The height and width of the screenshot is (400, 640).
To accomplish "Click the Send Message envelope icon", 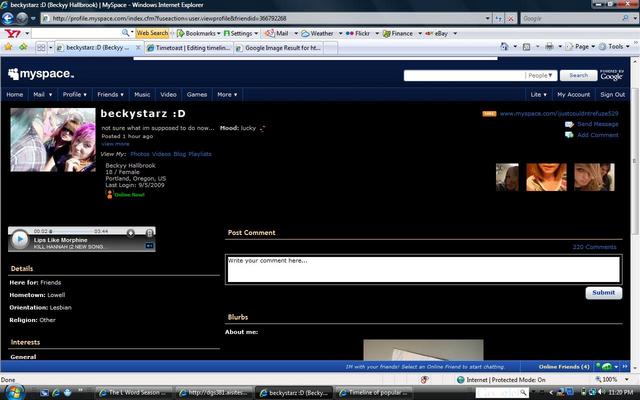I will [x=569, y=124].
